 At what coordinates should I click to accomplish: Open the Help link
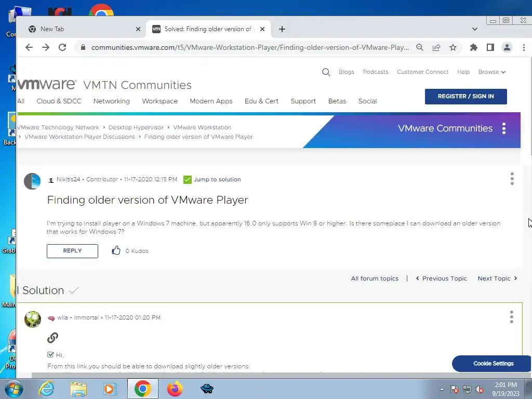[x=463, y=72]
